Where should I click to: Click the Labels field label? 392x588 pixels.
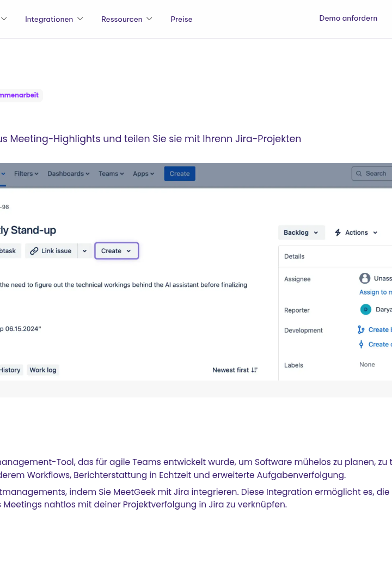click(293, 365)
